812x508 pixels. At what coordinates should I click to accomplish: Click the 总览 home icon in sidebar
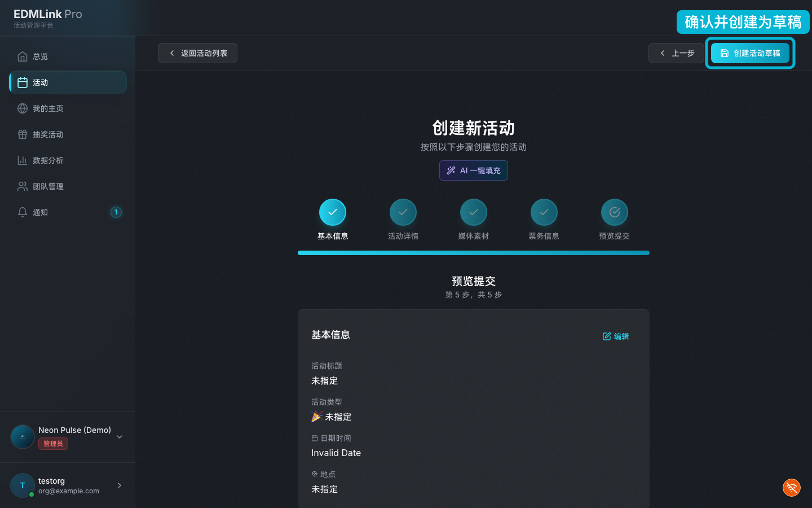point(23,56)
